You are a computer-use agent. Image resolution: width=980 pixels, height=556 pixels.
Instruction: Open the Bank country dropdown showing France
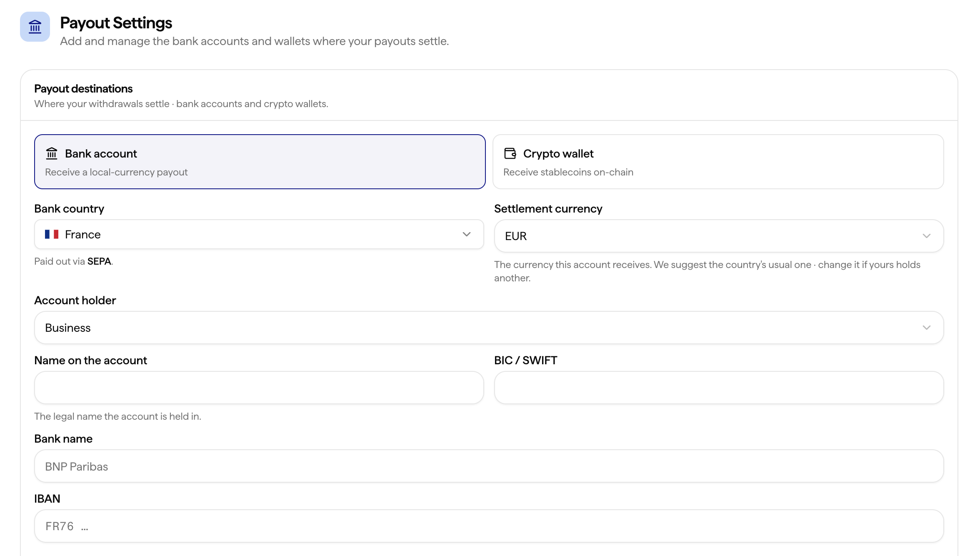pyautogui.click(x=259, y=234)
